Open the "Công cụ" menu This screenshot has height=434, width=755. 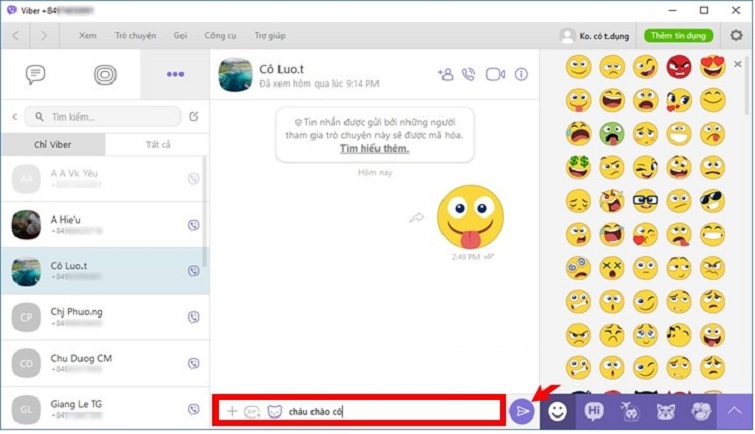tap(219, 35)
